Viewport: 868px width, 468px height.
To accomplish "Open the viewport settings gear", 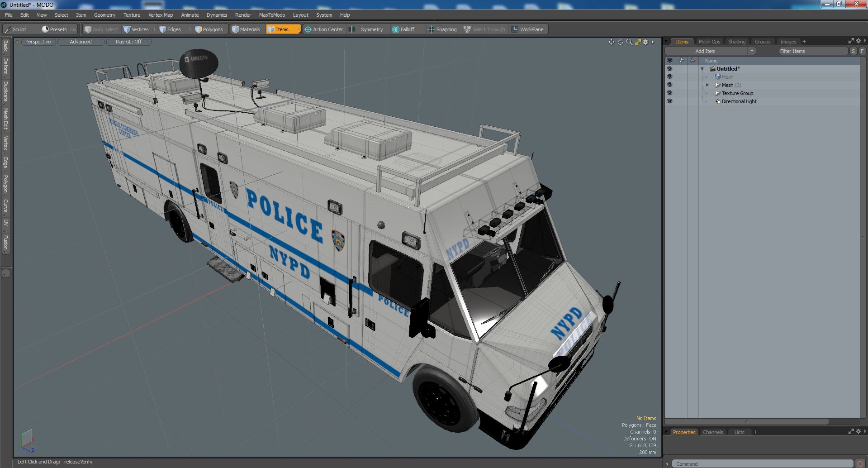I will point(645,42).
